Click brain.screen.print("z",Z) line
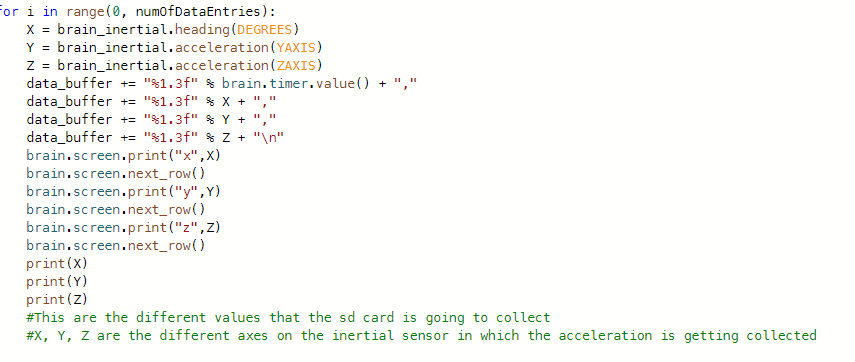 123,227
